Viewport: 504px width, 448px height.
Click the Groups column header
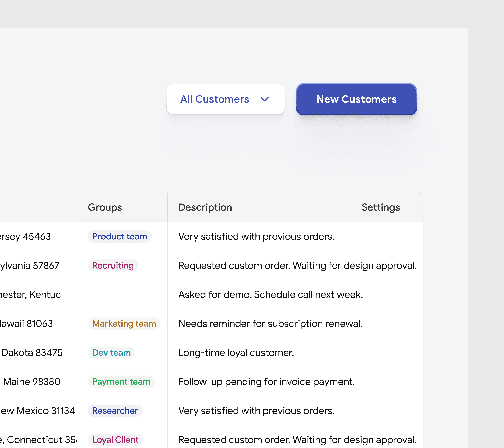(105, 207)
